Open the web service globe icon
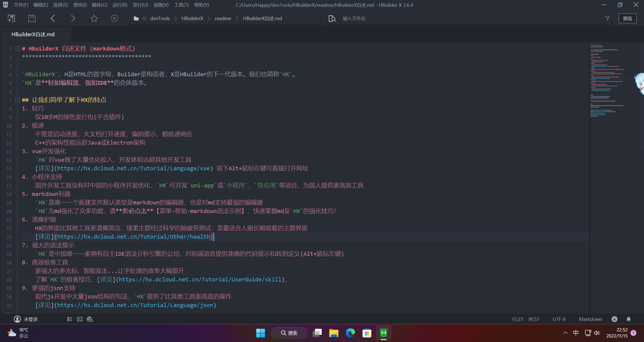 [90, 319]
